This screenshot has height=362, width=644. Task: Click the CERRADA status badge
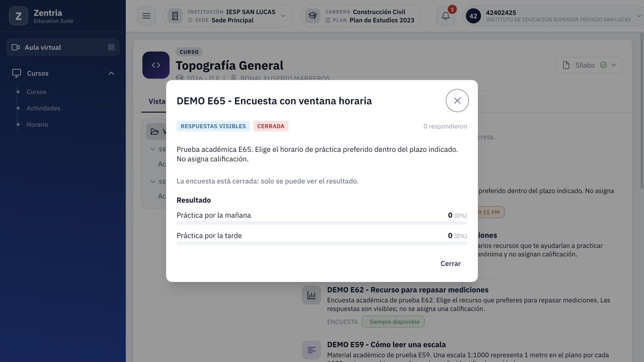271,126
